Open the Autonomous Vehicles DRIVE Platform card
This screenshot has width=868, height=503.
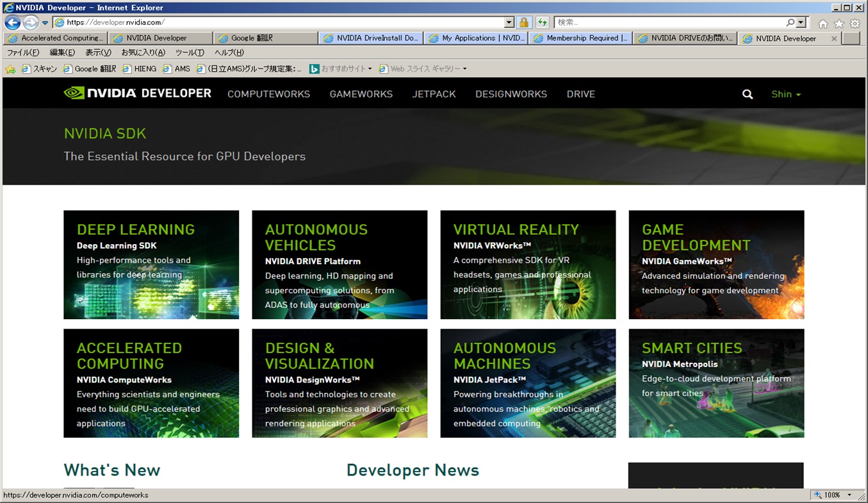[340, 265]
